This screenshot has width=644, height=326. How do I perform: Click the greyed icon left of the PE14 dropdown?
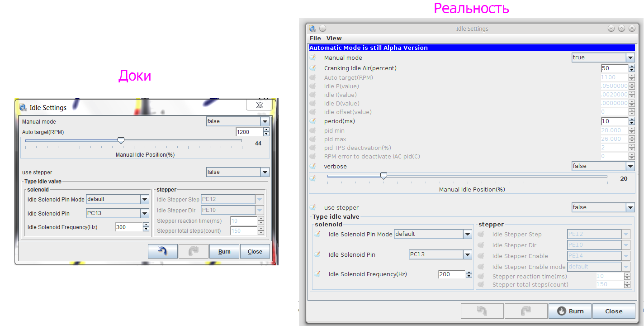point(481,256)
